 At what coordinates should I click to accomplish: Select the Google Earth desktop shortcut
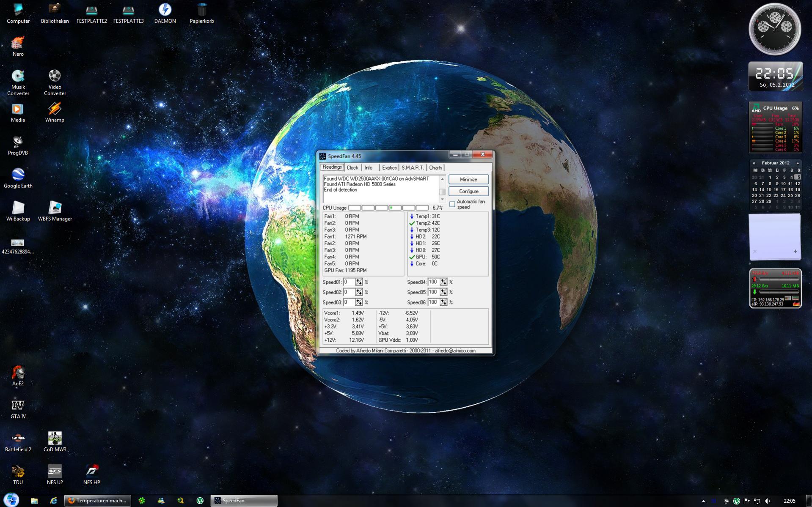coord(18,175)
